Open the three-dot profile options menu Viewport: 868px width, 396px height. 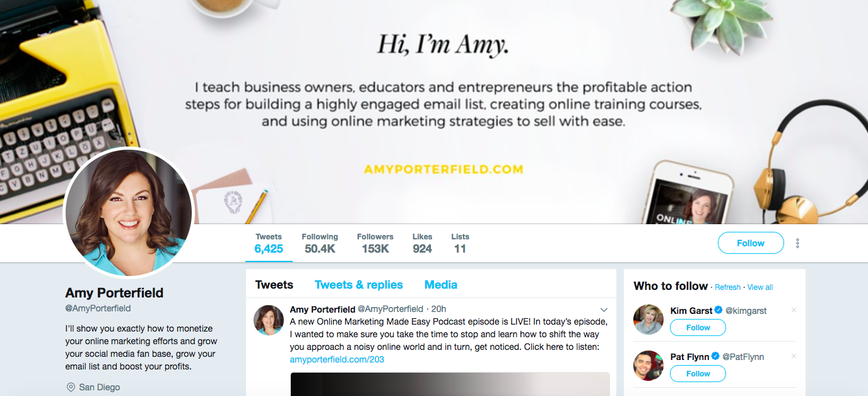[x=798, y=243]
